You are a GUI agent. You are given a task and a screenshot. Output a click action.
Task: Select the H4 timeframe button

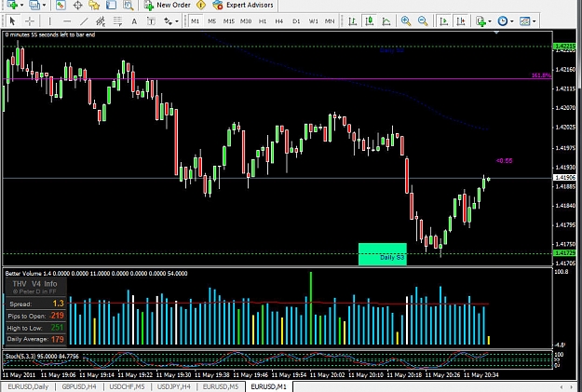coord(279,21)
